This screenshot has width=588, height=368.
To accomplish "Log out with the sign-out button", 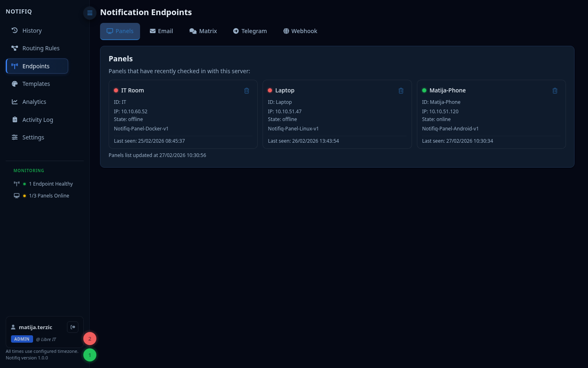I will click(x=73, y=327).
